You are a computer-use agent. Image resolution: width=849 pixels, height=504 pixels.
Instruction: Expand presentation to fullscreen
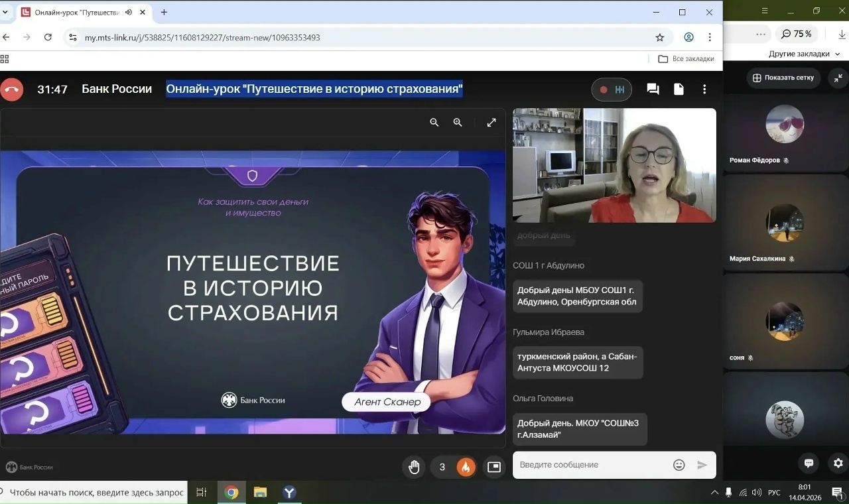click(491, 123)
